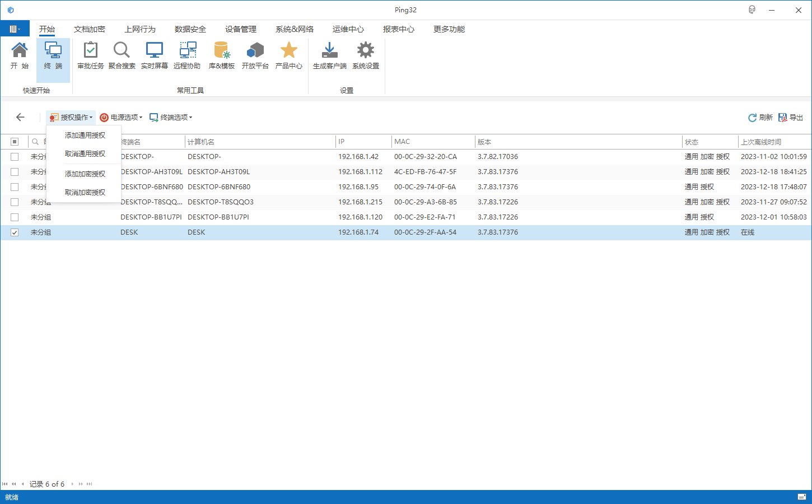Launch 实时屏幕 live screen tool
This screenshot has width=812, height=504.
click(x=155, y=50)
